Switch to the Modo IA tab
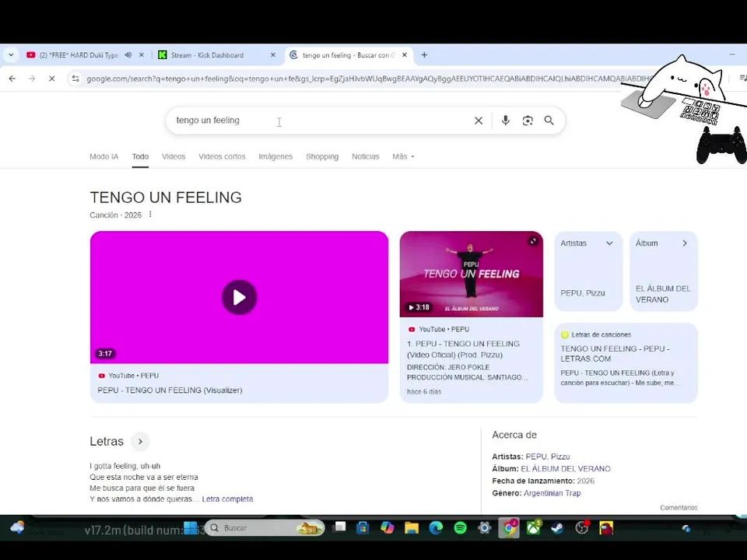Viewport: 747px width, 560px height. (103, 156)
